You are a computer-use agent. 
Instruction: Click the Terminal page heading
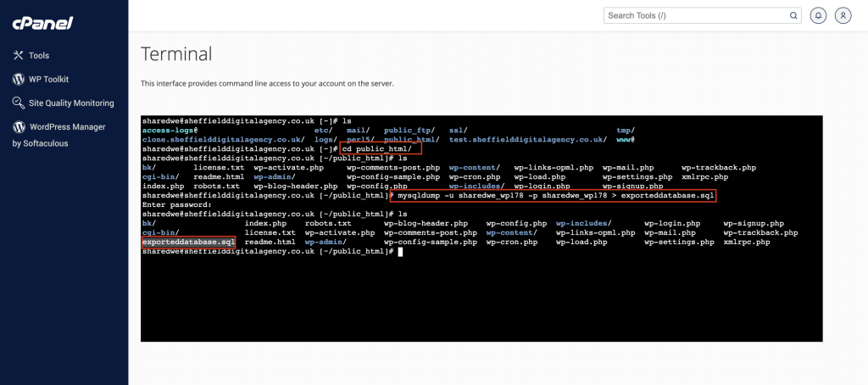(176, 54)
